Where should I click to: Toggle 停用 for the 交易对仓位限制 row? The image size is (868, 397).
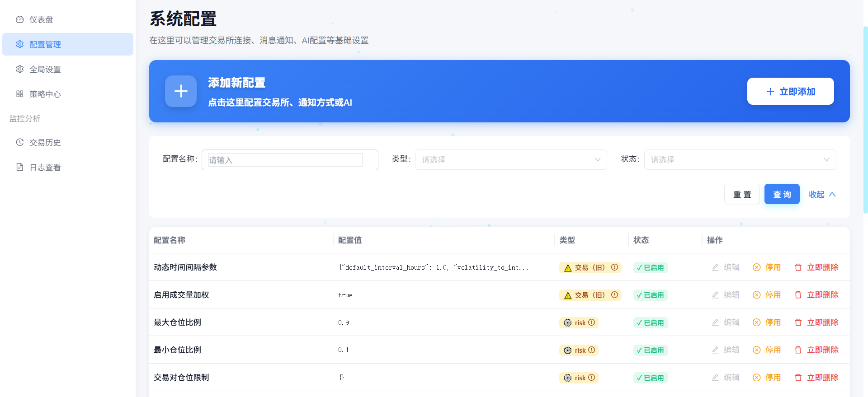point(767,378)
